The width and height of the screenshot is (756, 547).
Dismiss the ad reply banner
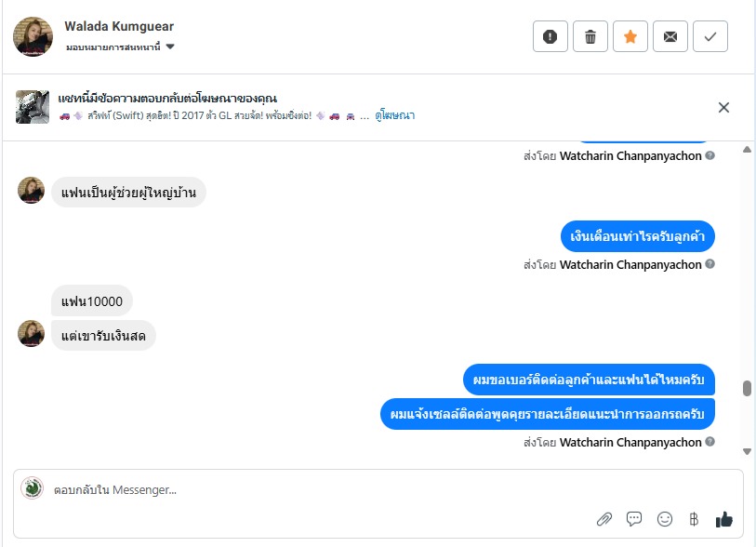tap(723, 107)
